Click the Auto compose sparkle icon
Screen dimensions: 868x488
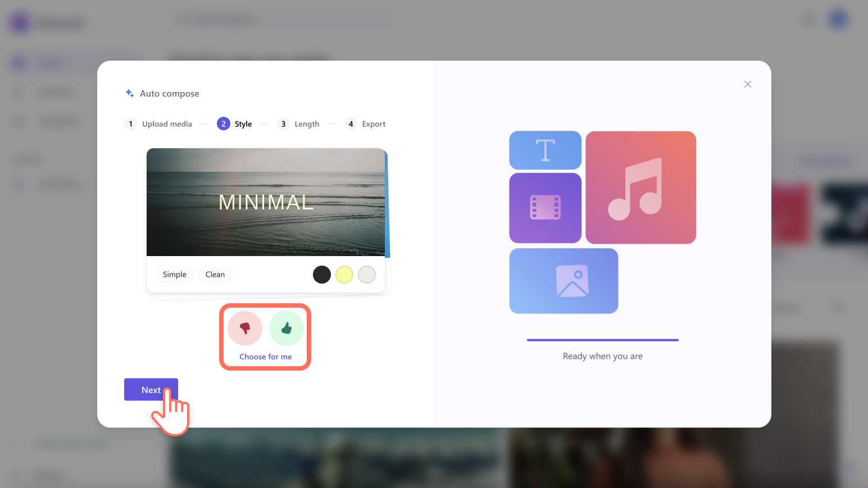[129, 93]
